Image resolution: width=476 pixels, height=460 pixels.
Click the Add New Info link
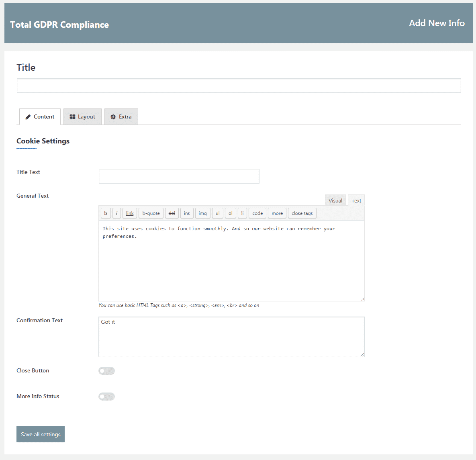point(437,23)
